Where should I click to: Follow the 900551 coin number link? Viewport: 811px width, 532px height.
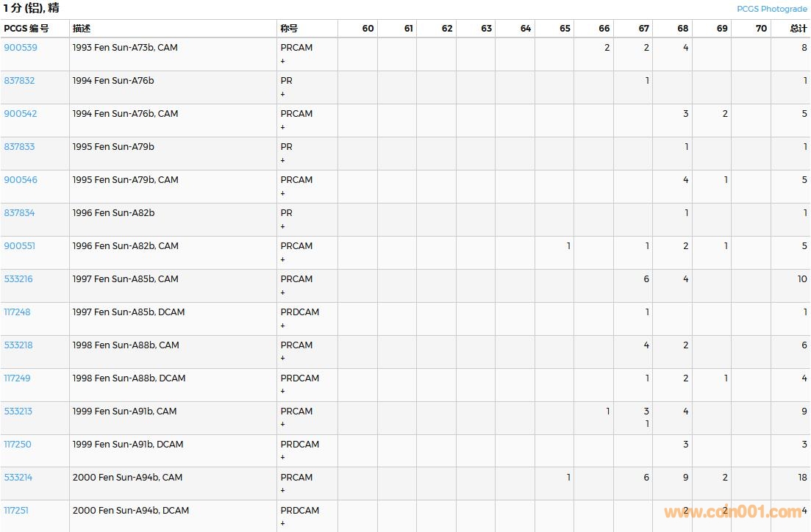click(x=20, y=246)
